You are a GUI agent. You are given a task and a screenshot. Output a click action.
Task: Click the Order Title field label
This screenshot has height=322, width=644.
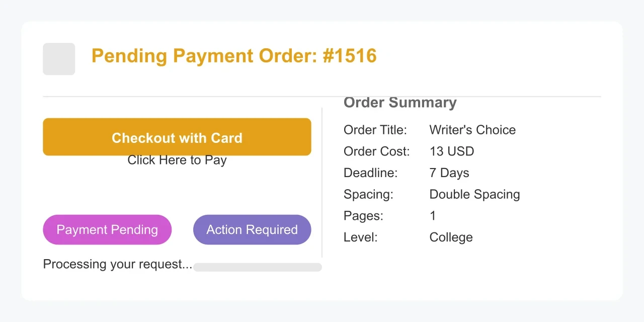click(x=375, y=130)
